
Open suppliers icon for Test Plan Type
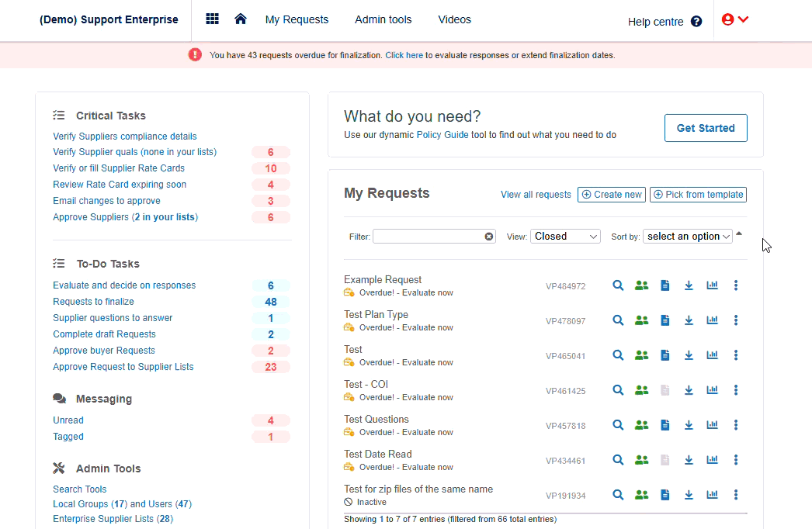coord(642,320)
